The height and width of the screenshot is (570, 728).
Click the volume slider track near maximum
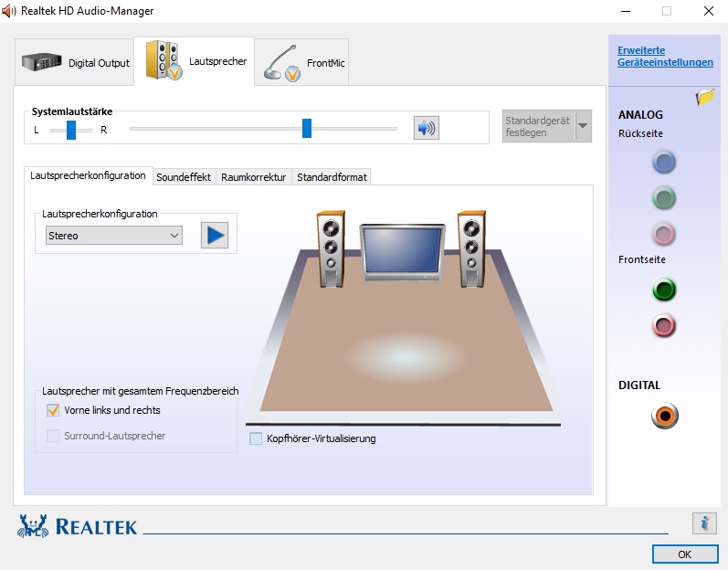click(393, 129)
